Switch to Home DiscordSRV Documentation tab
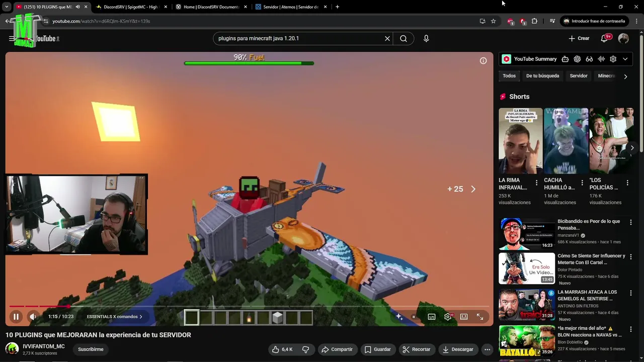The height and width of the screenshot is (362, 644). coord(211,7)
